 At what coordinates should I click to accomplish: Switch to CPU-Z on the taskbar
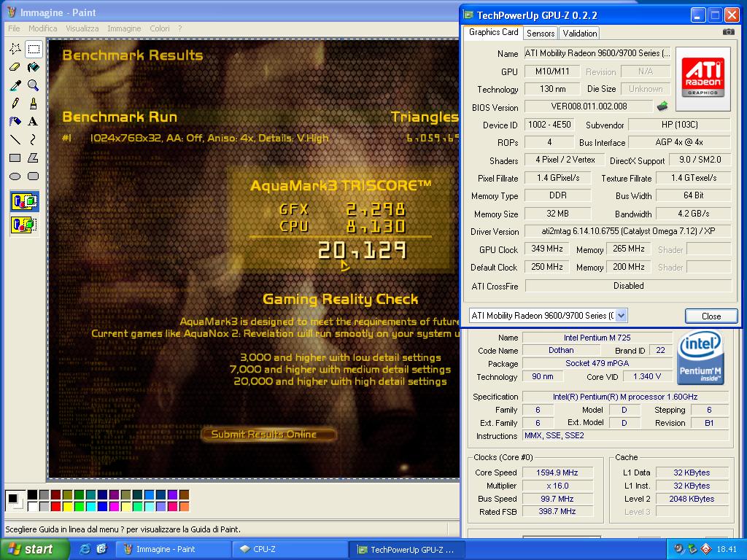coord(290,549)
